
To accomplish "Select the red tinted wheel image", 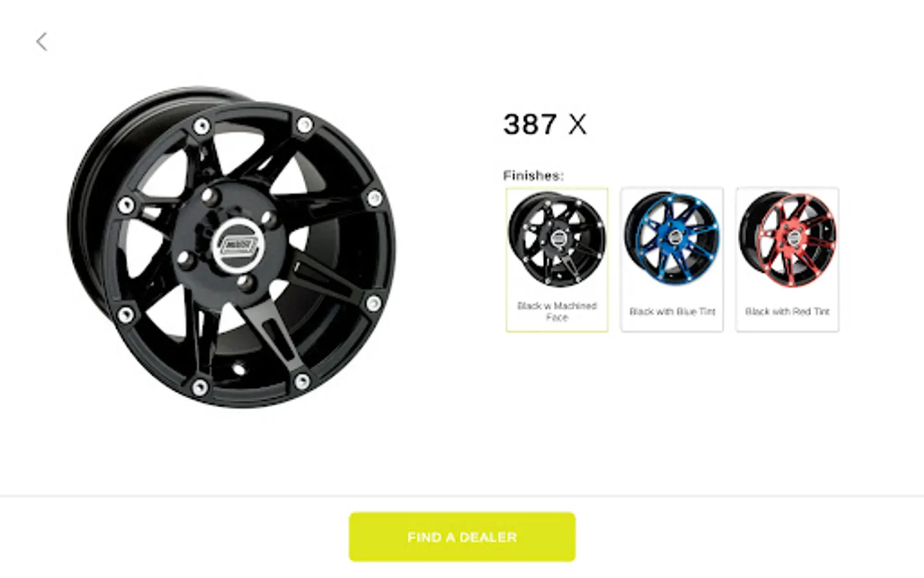I will 787,238.
